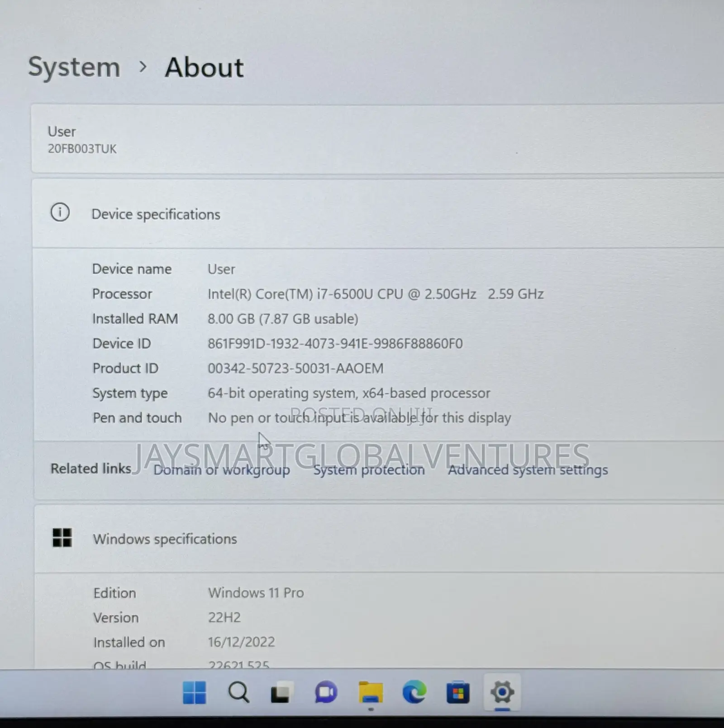The image size is (724, 728).
Task: Select the processor value Intel Core i7-6500U
Action: 376,294
